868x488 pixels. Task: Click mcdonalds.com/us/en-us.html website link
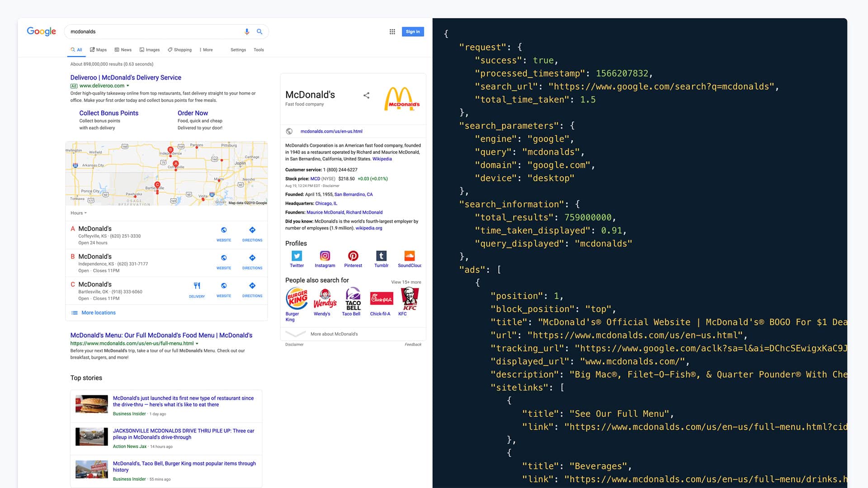point(331,131)
